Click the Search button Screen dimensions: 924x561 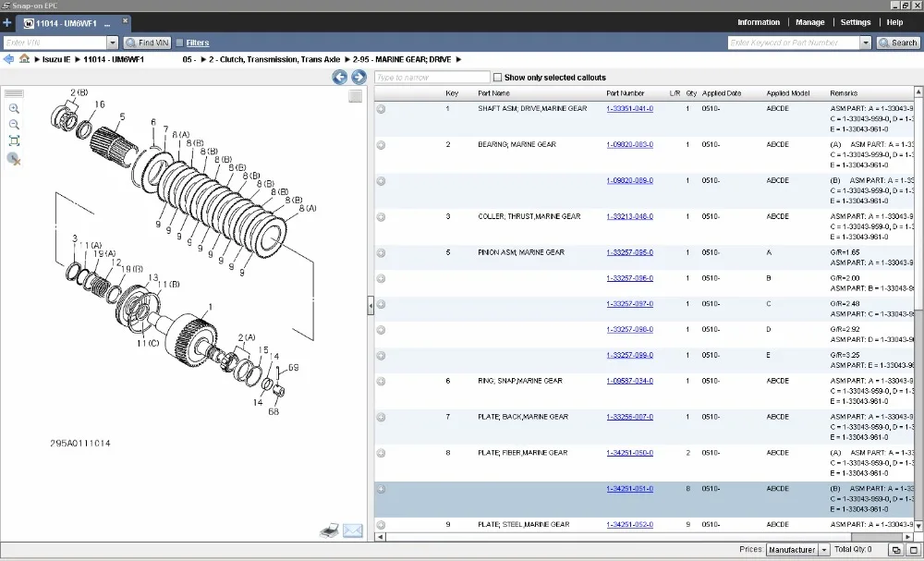[x=898, y=43]
